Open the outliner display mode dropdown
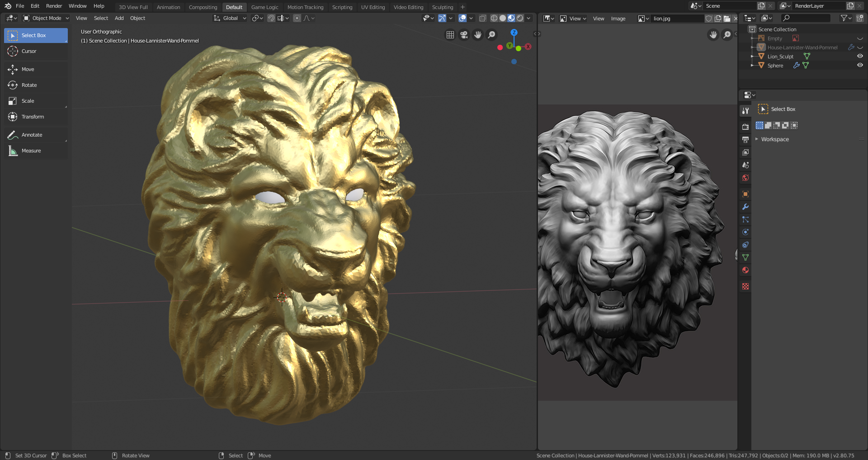Screen dimensions: 868x460 (766, 18)
